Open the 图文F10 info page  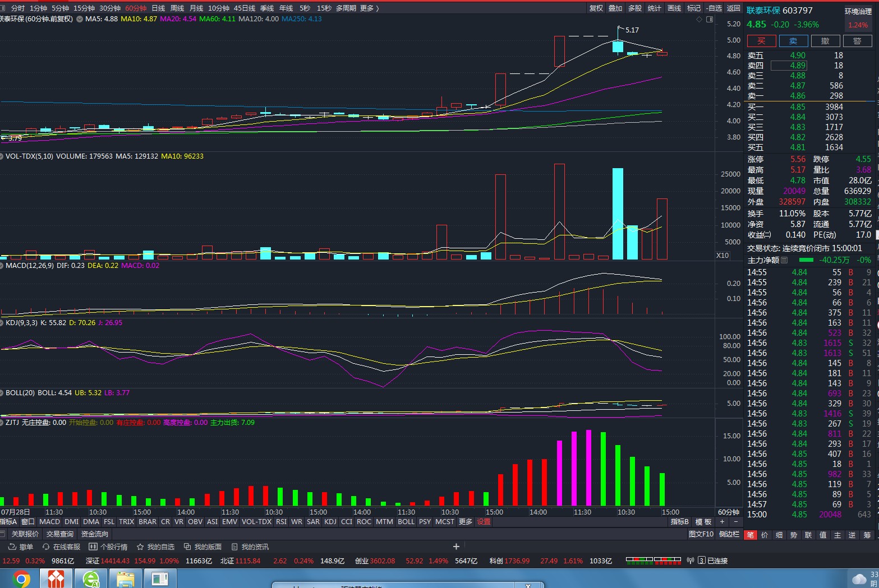coord(701,534)
